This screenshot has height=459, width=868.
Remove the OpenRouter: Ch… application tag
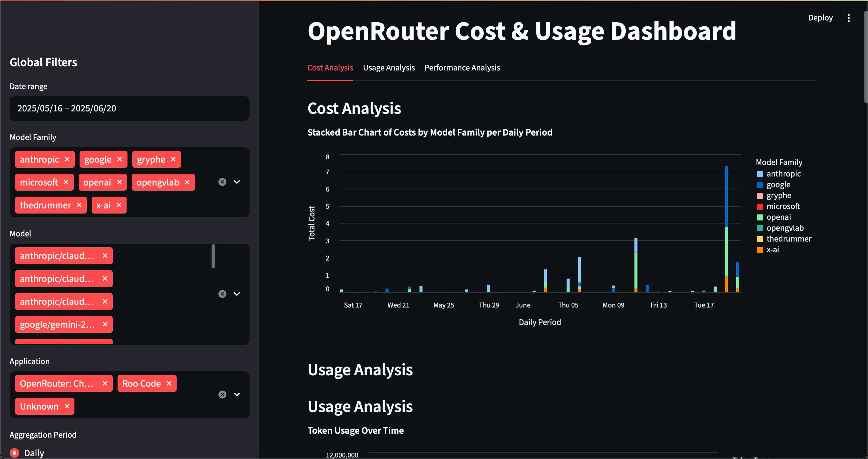[x=105, y=383]
